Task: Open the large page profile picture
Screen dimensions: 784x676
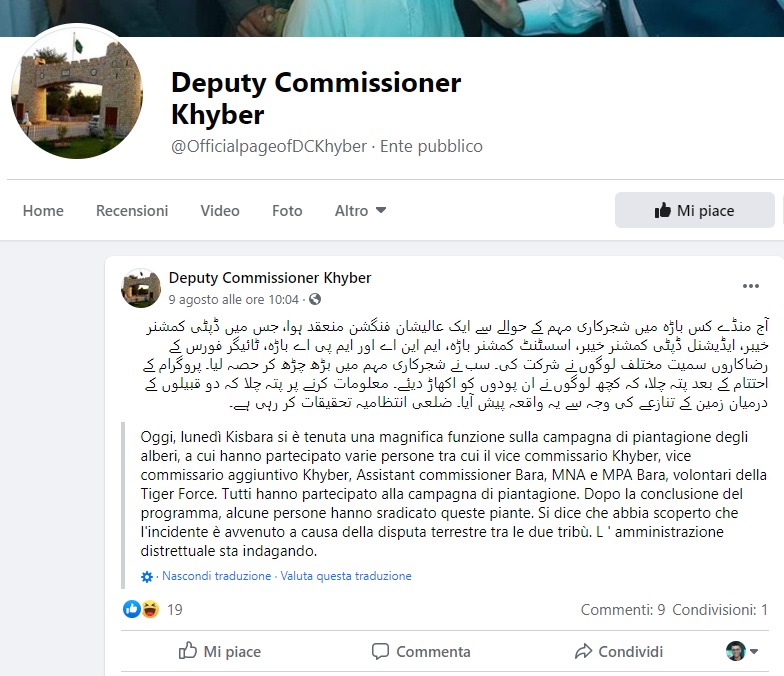Action: (x=77, y=93)
